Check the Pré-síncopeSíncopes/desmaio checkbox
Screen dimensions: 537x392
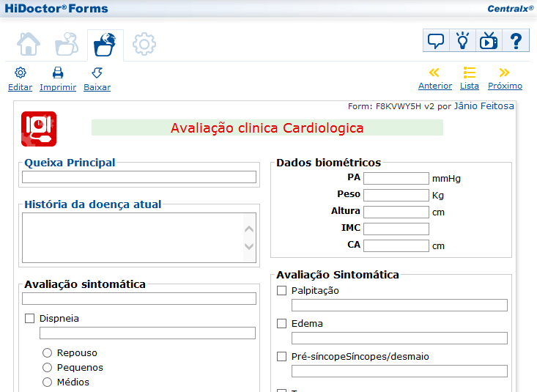(281, 356)
